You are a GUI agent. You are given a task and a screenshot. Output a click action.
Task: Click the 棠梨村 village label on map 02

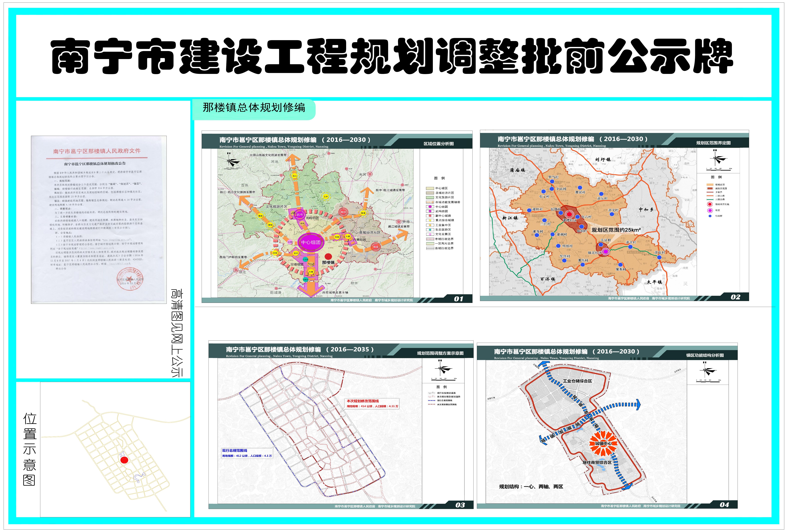point(621,269)
